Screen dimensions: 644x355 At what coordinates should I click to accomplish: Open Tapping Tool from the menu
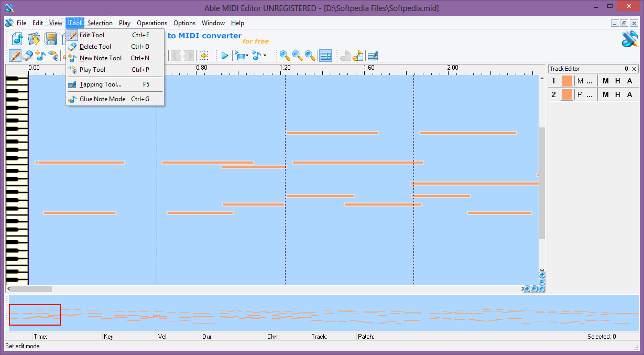coord(115,84)
